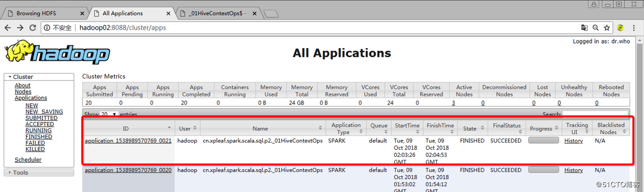
Task: Click the Hadoop elephant logo
Action: (57, 53)
